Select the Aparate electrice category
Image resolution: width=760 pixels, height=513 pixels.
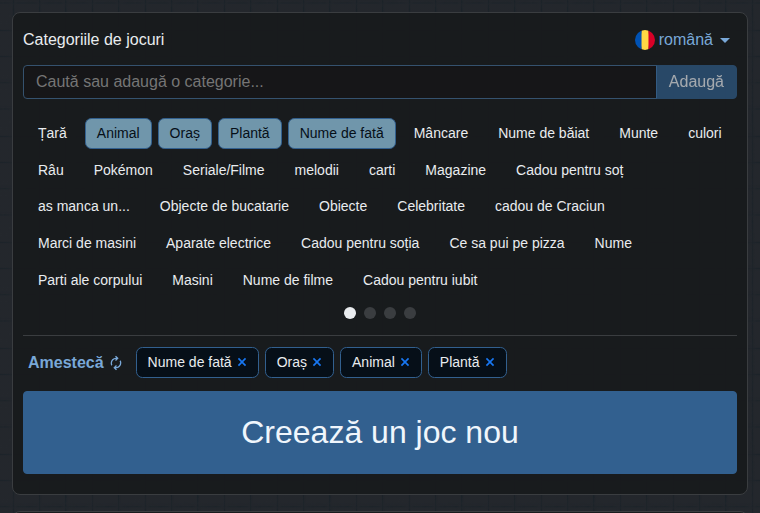[x=219, y=243]
